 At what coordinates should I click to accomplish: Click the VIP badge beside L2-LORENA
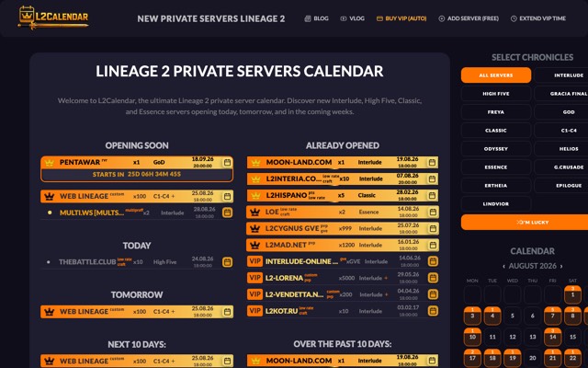tap(254, 278)
